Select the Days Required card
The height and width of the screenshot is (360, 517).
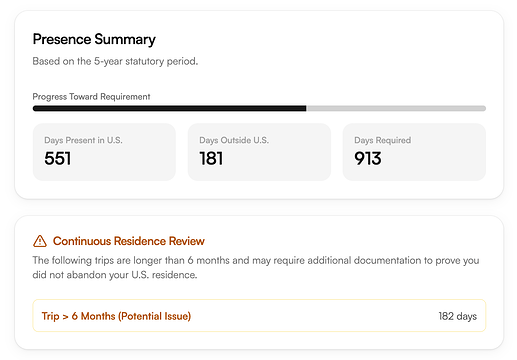click(414, 152)
